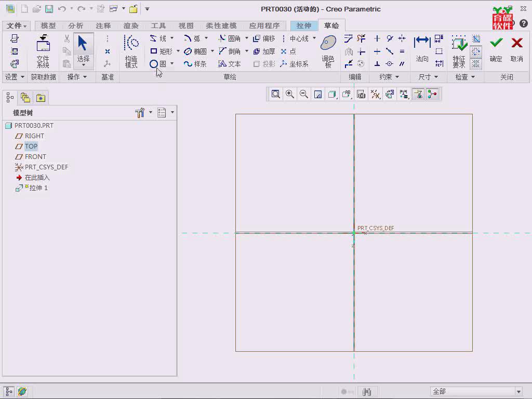This screenshot has width=532, height=399.
Task: Select PRT_CSYS_DEF in model tree
Action: pos(46,167)
